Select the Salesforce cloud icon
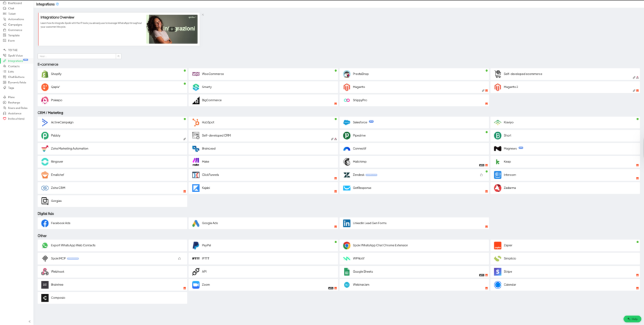This screenshot has height=325, width=644. pyautogui.click(x=347, y=122)
